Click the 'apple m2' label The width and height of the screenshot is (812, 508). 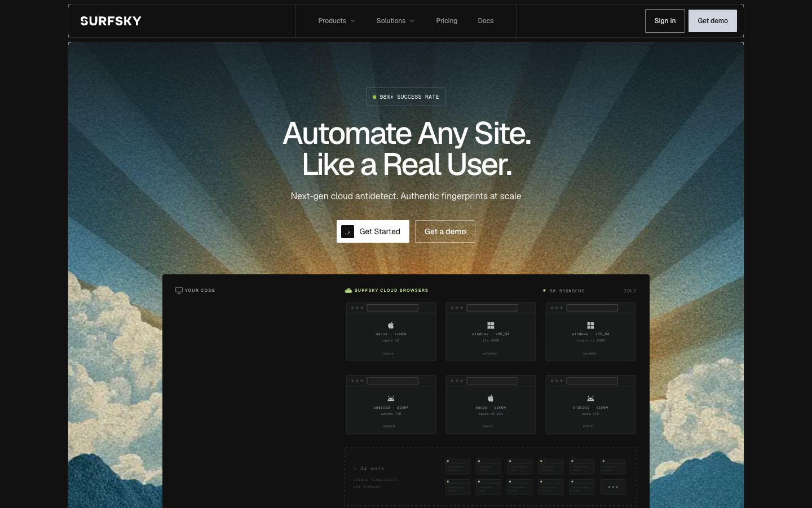[x=391, y=340]
